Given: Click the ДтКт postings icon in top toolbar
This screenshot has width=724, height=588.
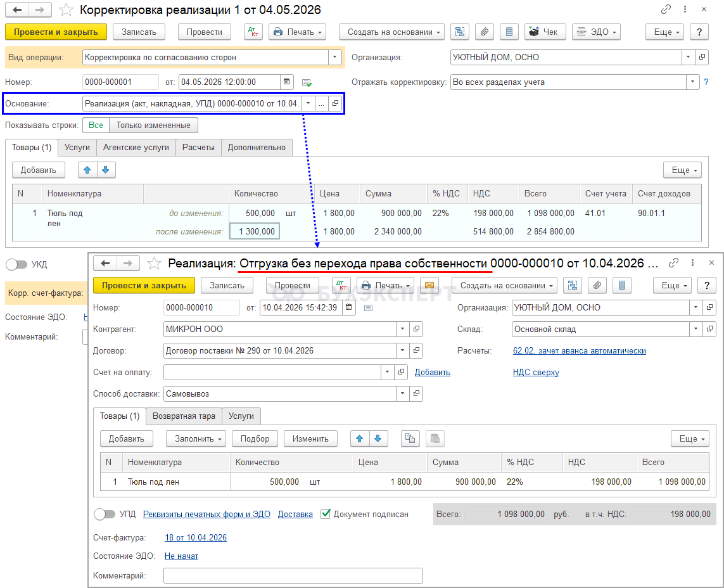Looking at the screenshot, I should pyautogui.click(x=253, y=32).
